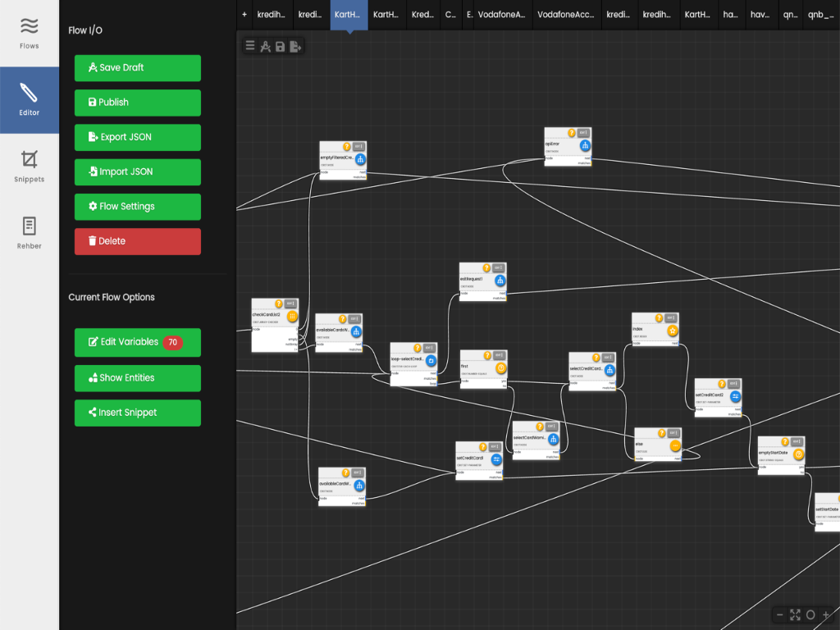
Task: Switch to the VodafoneAcc... flow tab
Action: coord(565,15)
